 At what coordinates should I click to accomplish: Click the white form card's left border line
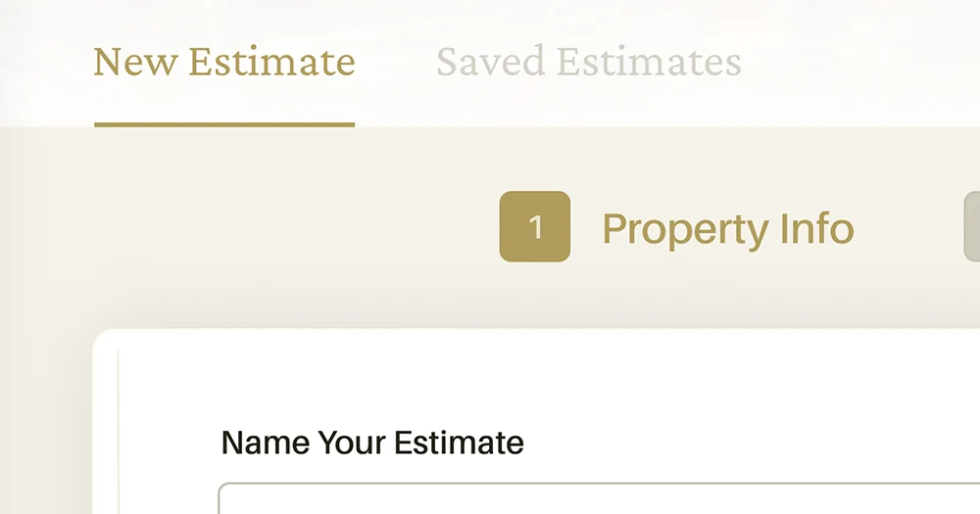click(x=119, y=431)
